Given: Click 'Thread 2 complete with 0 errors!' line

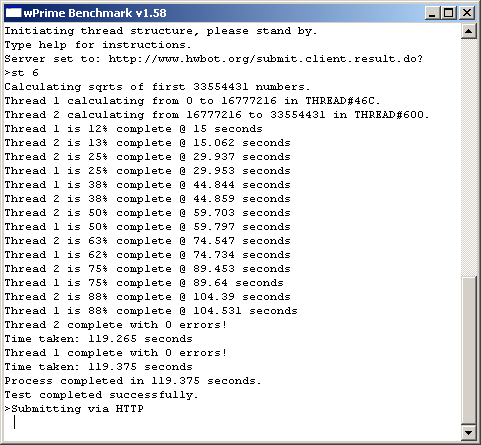Looking at the screenshot, I should coord(116,325).
